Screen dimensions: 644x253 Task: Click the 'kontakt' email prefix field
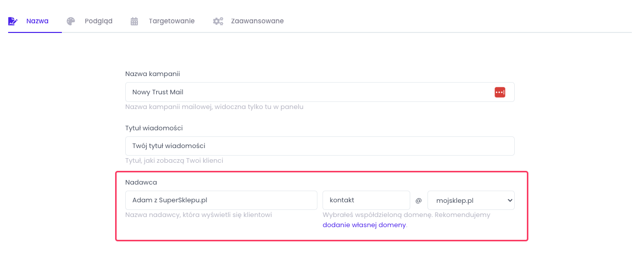(366, 200)
